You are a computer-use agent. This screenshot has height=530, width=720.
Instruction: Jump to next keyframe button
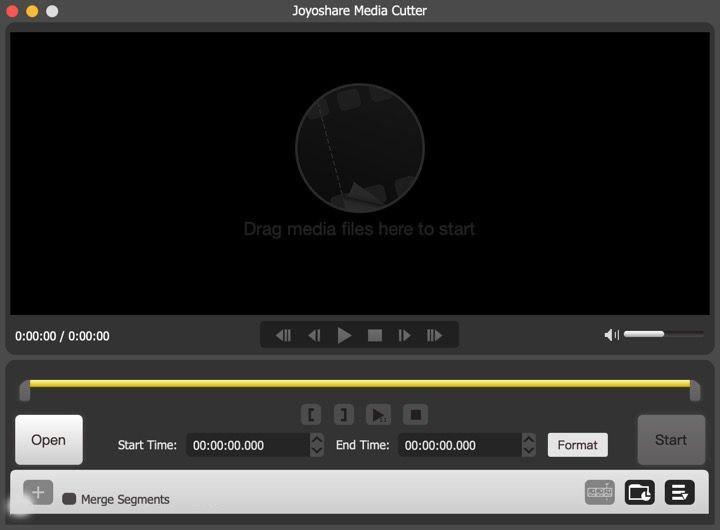click(434, 336)
